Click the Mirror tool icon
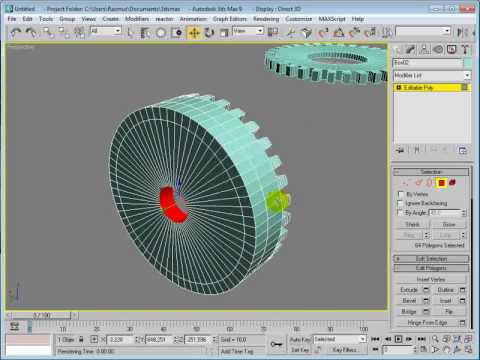This screenshot has height=360, width=480. coord(460,32)
